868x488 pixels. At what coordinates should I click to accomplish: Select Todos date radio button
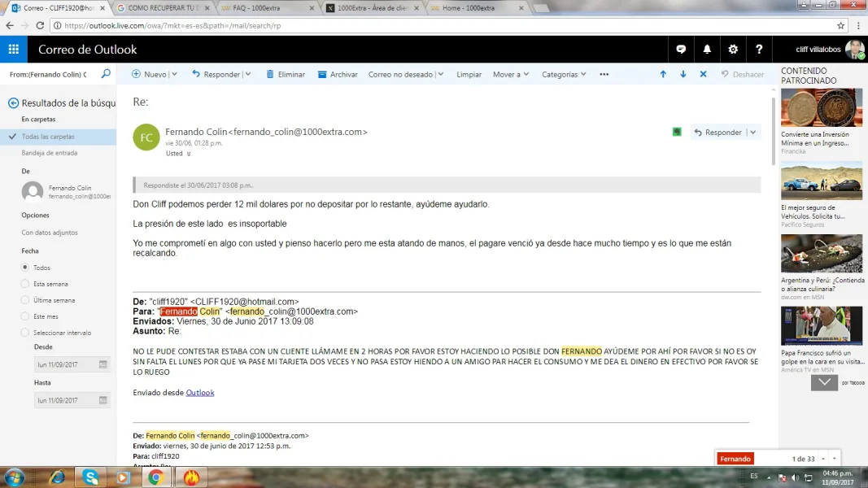(x=25, y=268)
